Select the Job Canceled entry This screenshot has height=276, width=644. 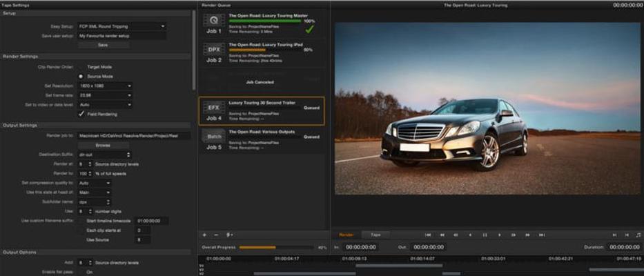(261, 82)
